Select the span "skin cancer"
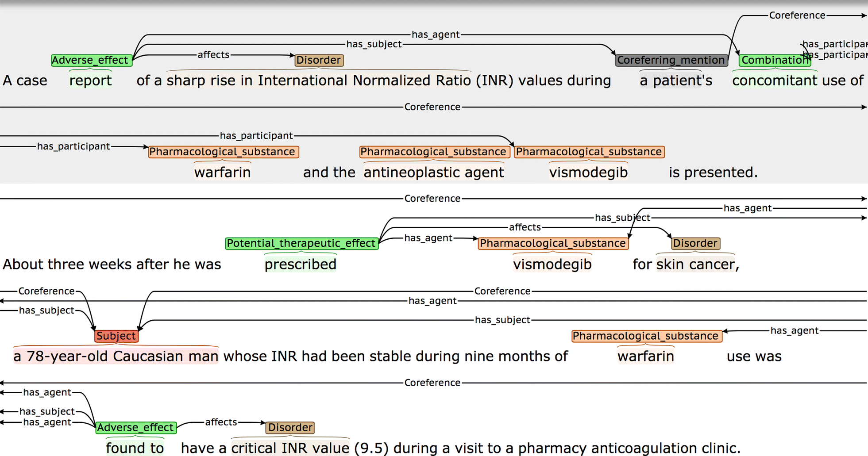868x456 pixels. [695, 264]
